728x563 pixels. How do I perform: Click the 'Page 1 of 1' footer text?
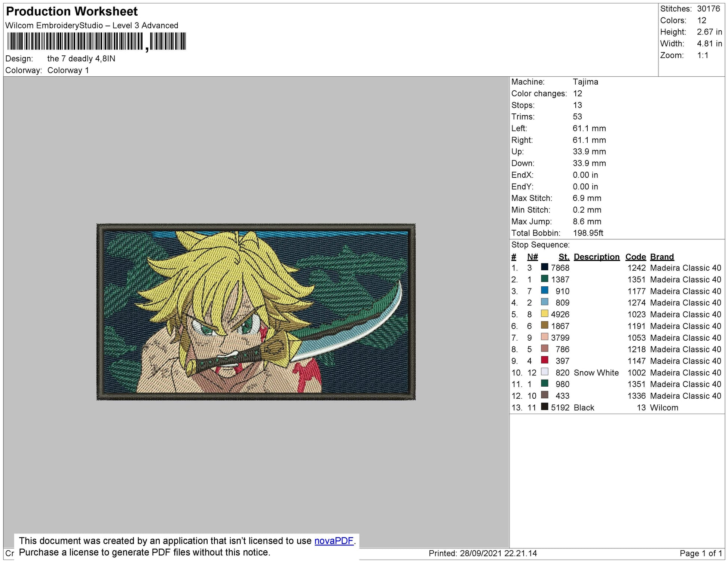tap(701, 553)
